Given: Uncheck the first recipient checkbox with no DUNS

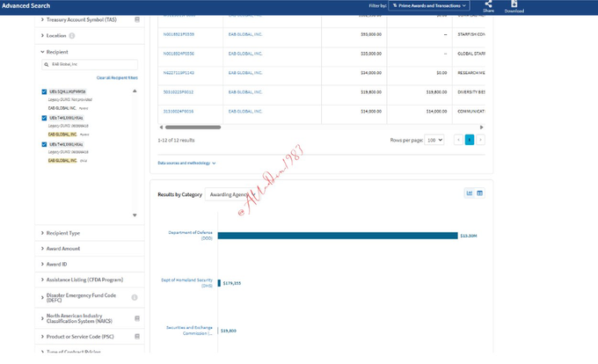Looking at the screenshot, I should 45,91.
